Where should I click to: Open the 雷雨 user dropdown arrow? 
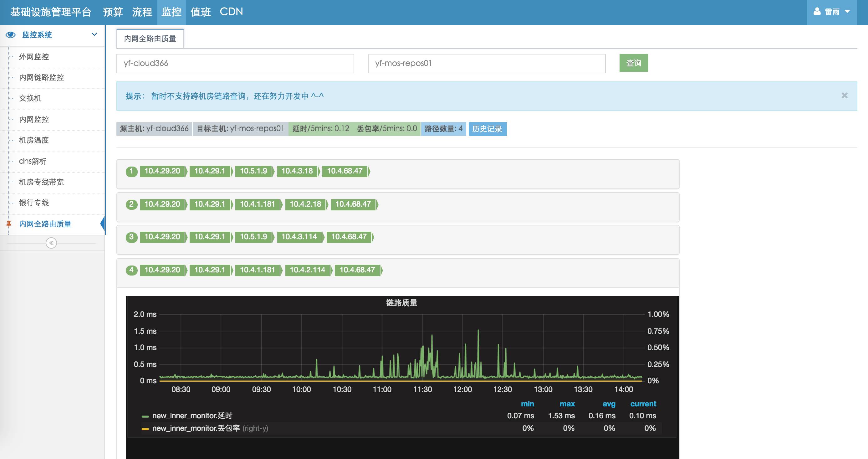(847, 12)
